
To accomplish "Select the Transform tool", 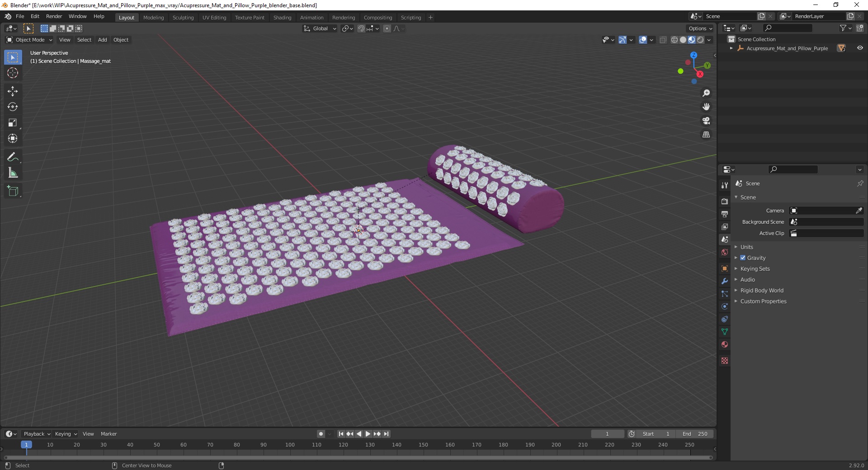I will click(x=13, y=139).
